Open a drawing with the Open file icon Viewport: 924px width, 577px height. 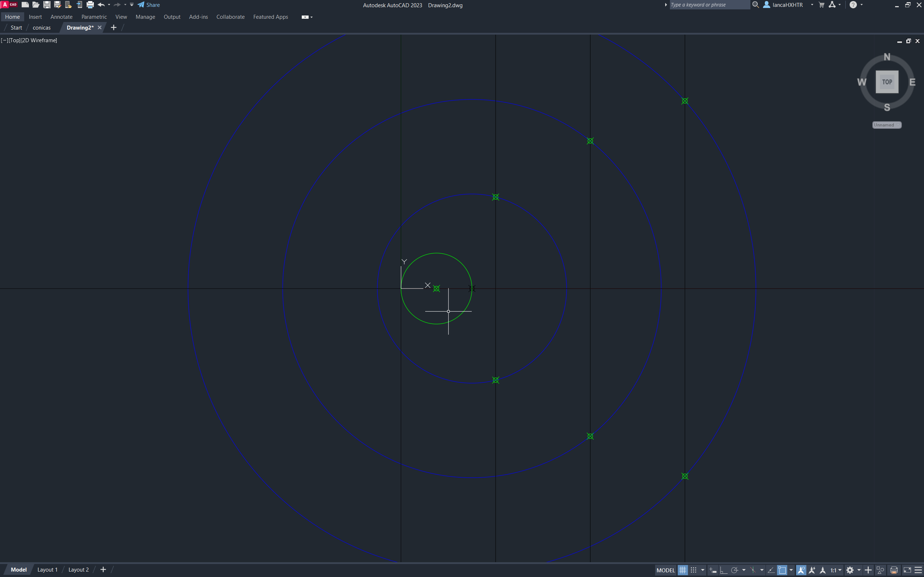(x=36, y=5)
